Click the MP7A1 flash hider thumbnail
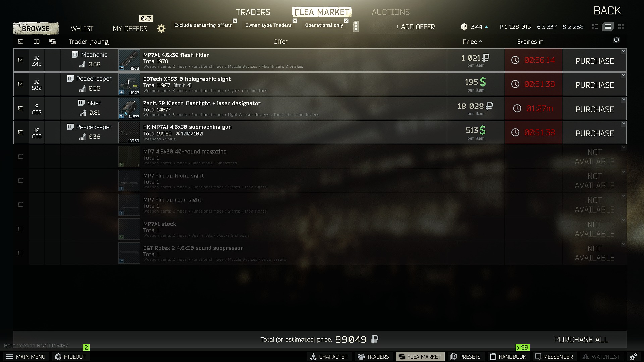Image resolution: width=644 pixels, height=362 pixels. (x=129, y=60)
